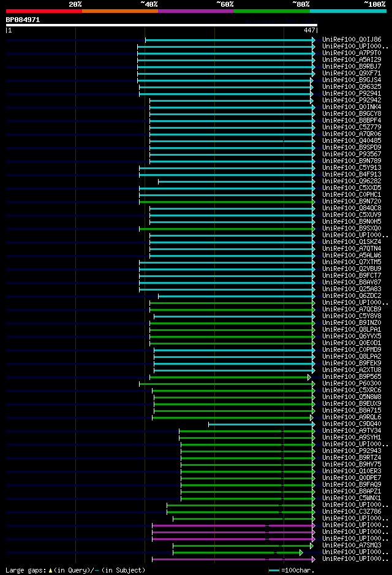
Task: Click the orange ~40% legend color segment
Action: click(120, 11)
